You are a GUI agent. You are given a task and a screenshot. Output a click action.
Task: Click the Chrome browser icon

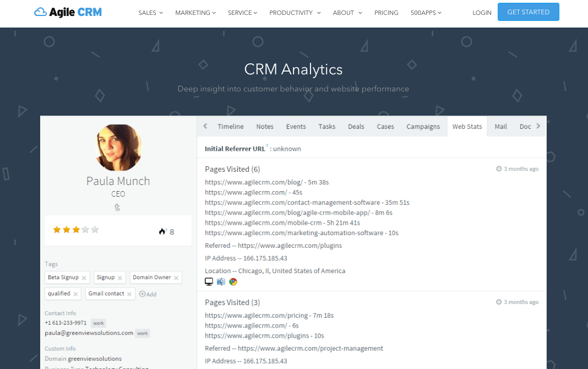coord(232,281)
